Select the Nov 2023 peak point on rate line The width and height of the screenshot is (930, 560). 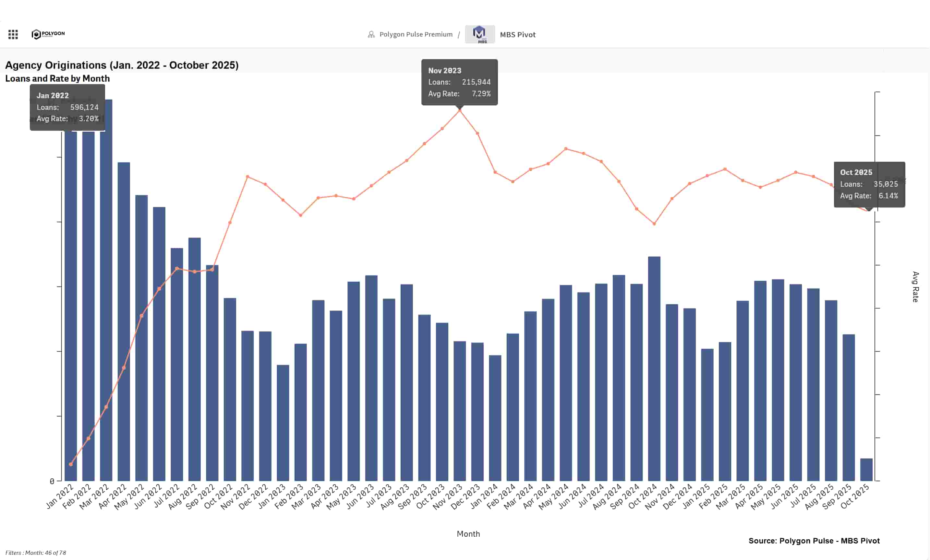click(460, 111)
